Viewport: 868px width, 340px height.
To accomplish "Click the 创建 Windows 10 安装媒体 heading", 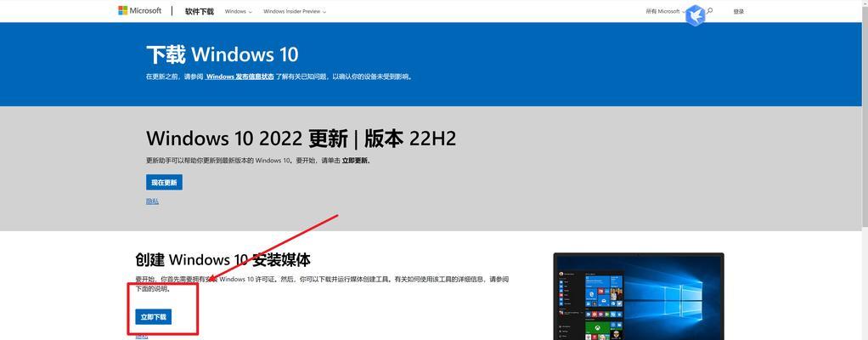I will tap(223, 259).
